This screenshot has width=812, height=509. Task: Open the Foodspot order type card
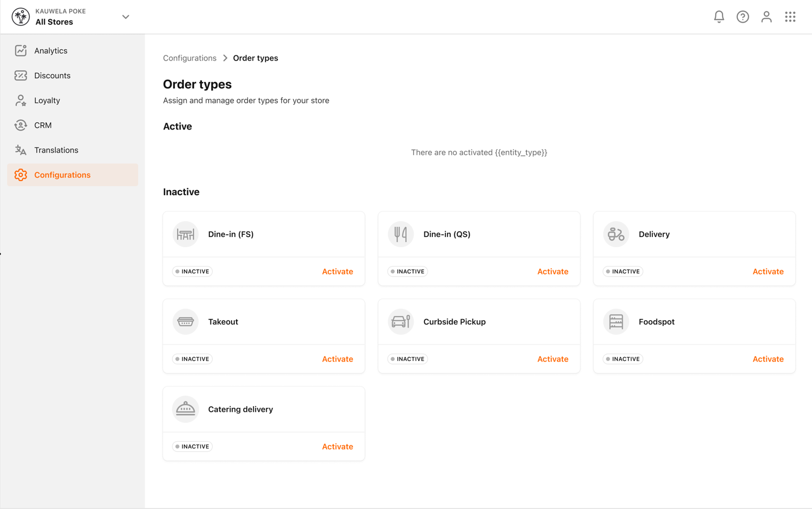[x=694, y=336]
